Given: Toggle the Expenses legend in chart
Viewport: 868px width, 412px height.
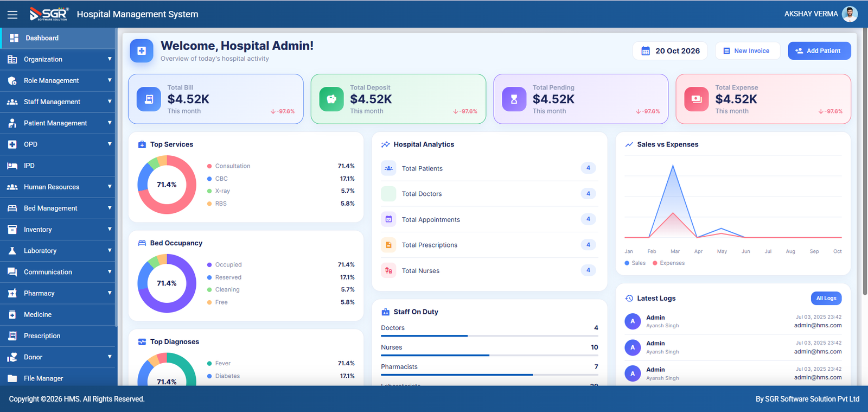Looking at the screenshot, I should [x=668, y=263].
